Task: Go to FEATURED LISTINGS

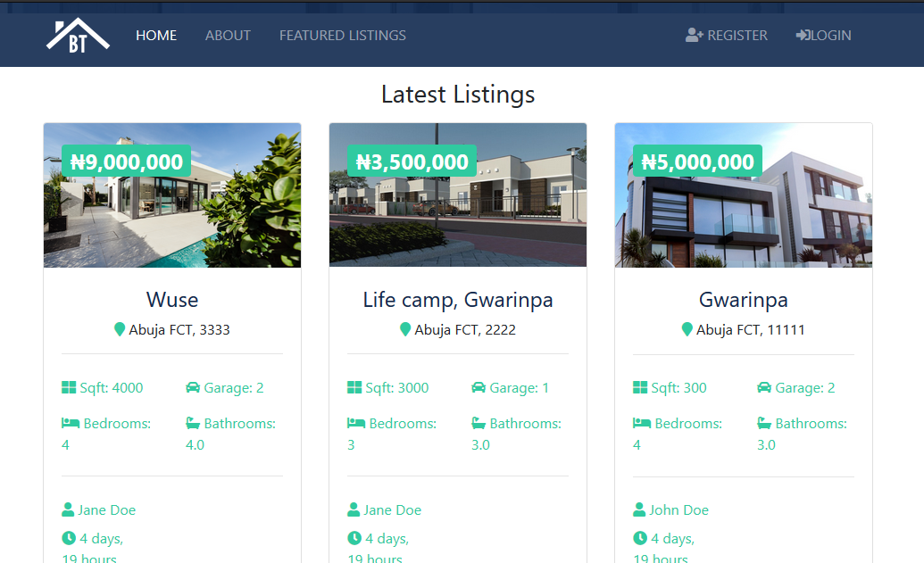Action: click(342, 35)
